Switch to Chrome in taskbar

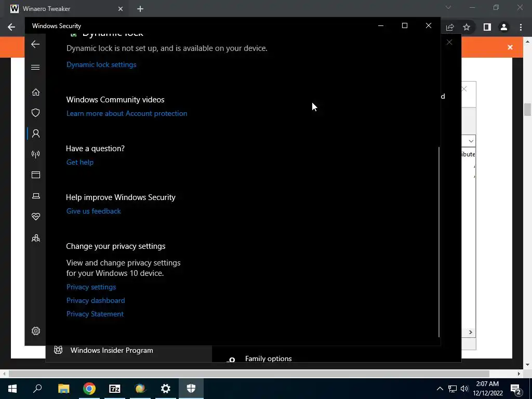tap(89, 389)
